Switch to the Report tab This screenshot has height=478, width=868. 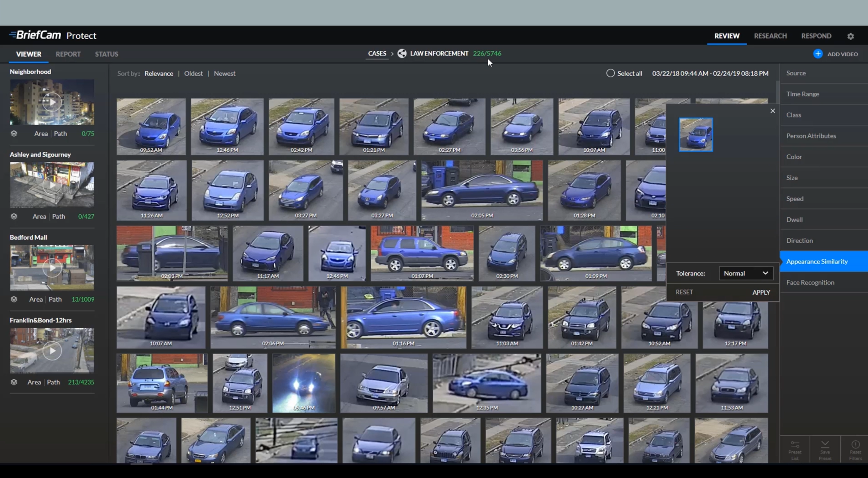coord(68,54)
